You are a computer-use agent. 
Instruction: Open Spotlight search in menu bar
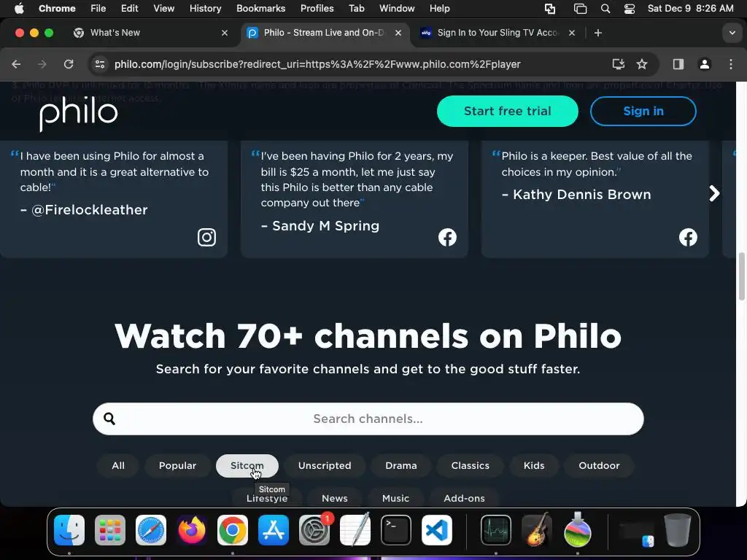[x=605, y=9]
